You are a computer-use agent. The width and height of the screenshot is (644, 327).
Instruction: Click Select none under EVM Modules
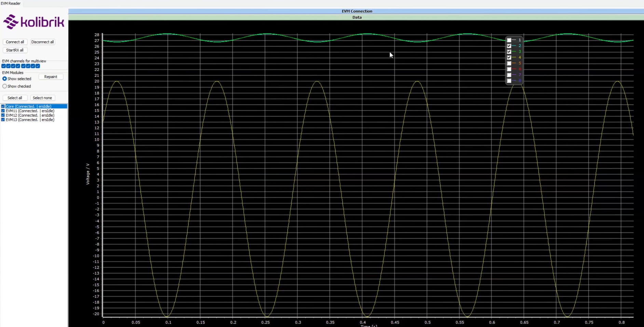pos(42,97)
